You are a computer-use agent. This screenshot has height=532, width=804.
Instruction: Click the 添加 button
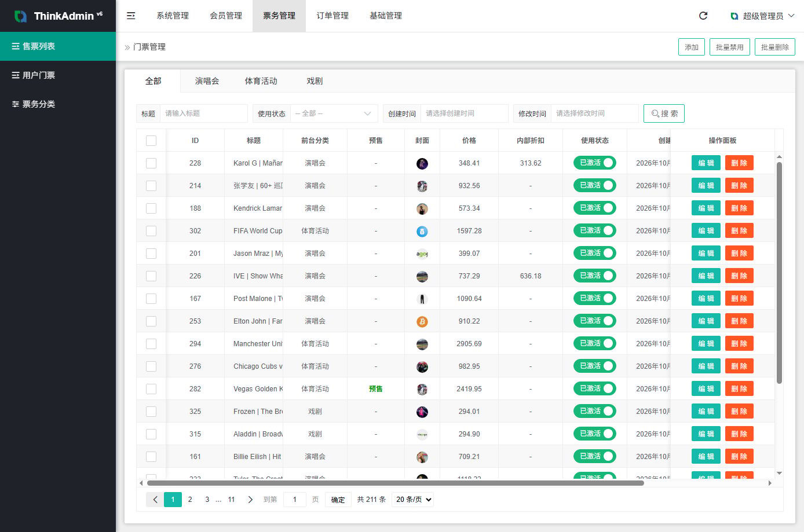(x=692, y=47)
